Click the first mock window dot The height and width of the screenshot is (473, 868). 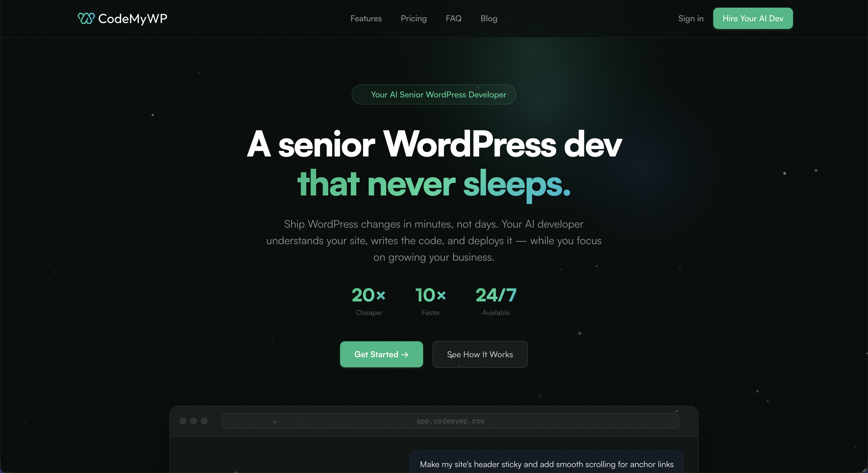point(183,421)
